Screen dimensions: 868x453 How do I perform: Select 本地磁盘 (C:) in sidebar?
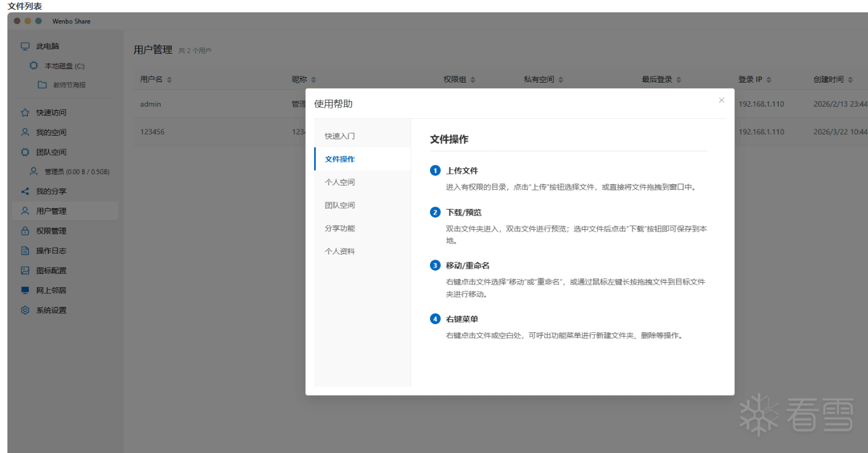point(64,66)
